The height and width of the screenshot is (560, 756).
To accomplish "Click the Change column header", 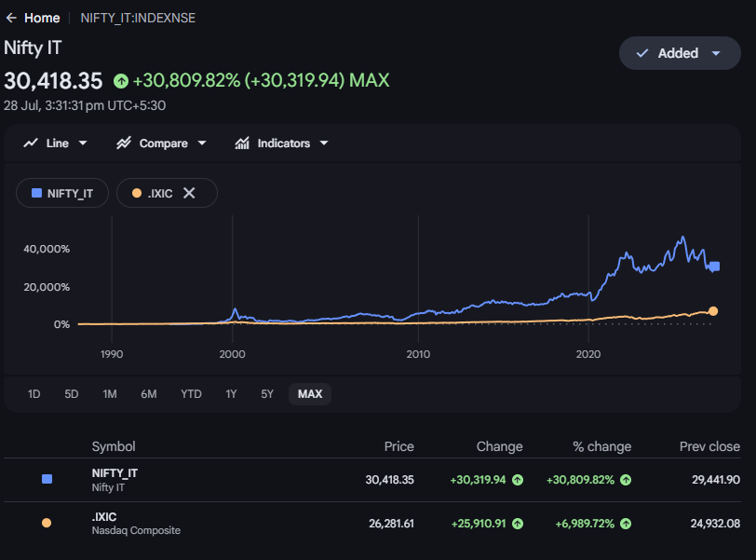I will pyautogui.click(x=499, y=446).
